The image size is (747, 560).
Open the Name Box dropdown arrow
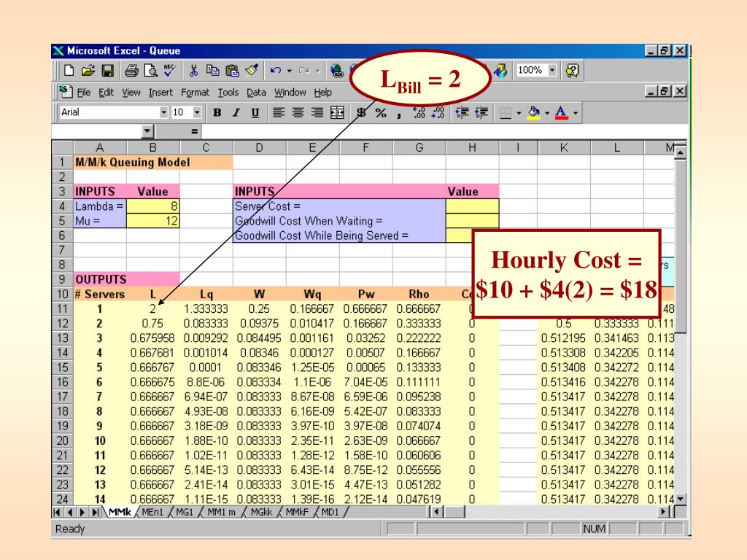[147, 131]
